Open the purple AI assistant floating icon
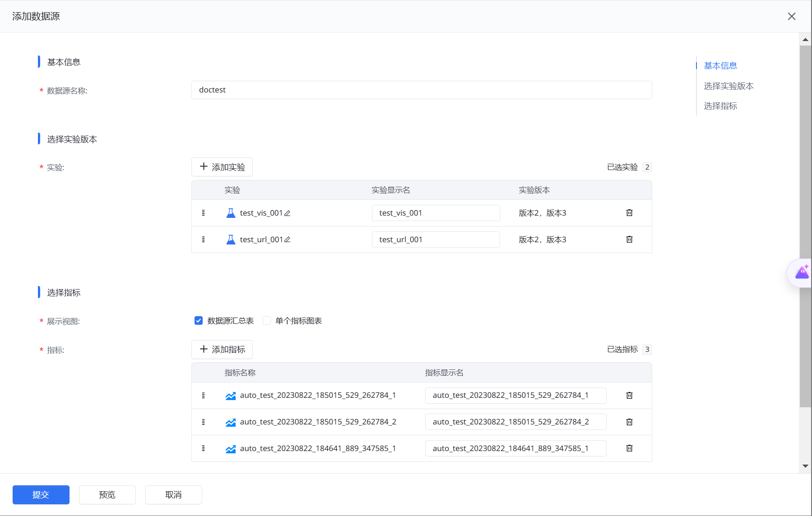Viewport: 812px width, 516px height. (801, 272)
